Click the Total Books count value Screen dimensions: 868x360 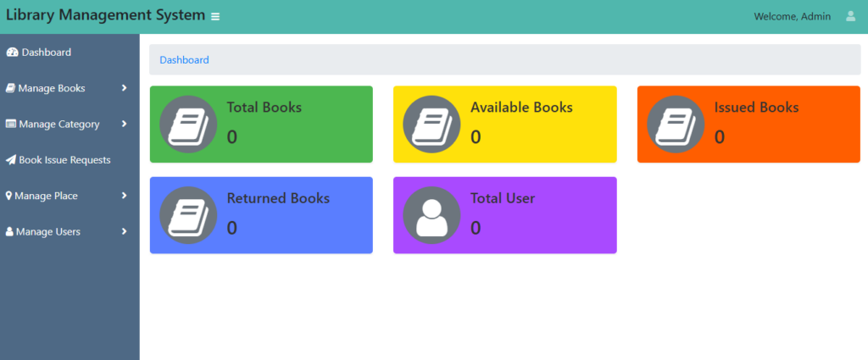pos(232,136)
